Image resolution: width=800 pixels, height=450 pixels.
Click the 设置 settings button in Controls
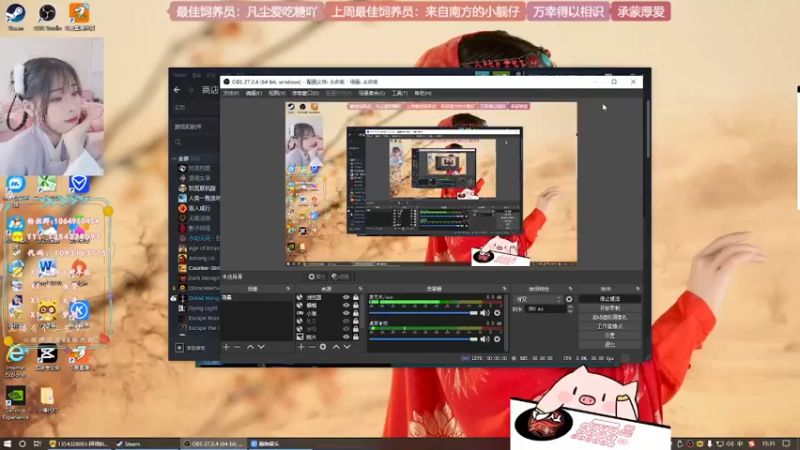point(610,335)
